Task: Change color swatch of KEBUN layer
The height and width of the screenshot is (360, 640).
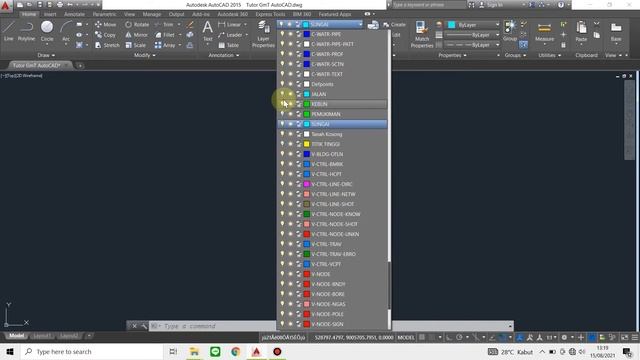Action: pyautogui.click(x=307, y=104)
